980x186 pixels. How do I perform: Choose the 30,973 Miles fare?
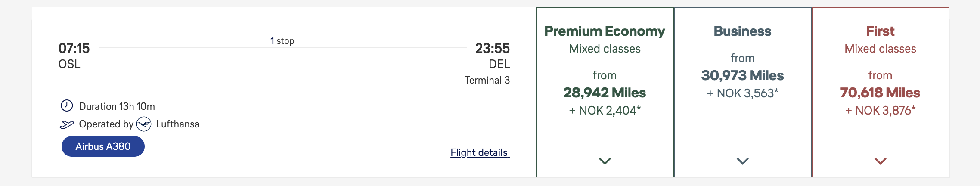click(x=742, y=75)
